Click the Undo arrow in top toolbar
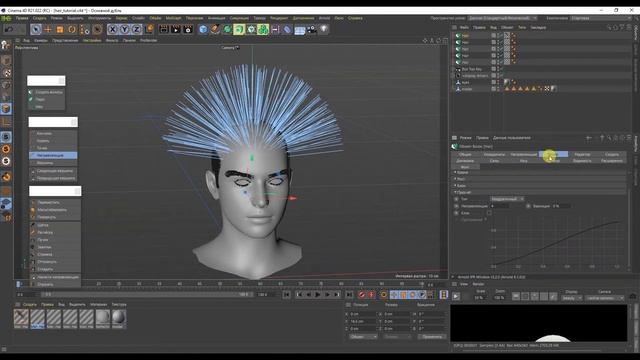Image resolution: width=640 pixels, height=360 pixels. (9, 29)
